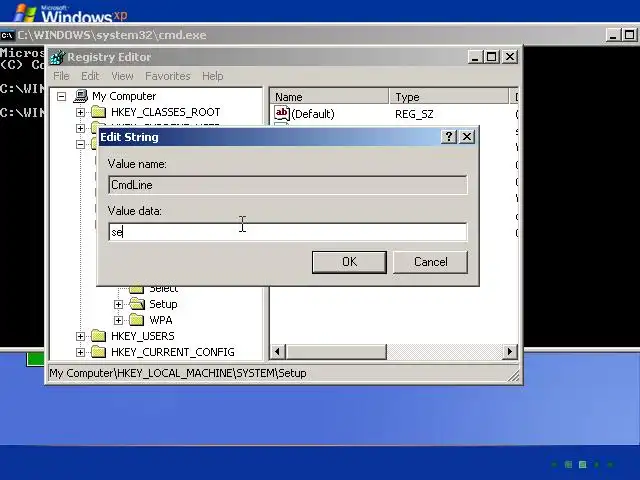Maximize the cmd.exe window
The image size is (640, 480).
[x=630, y=35]
